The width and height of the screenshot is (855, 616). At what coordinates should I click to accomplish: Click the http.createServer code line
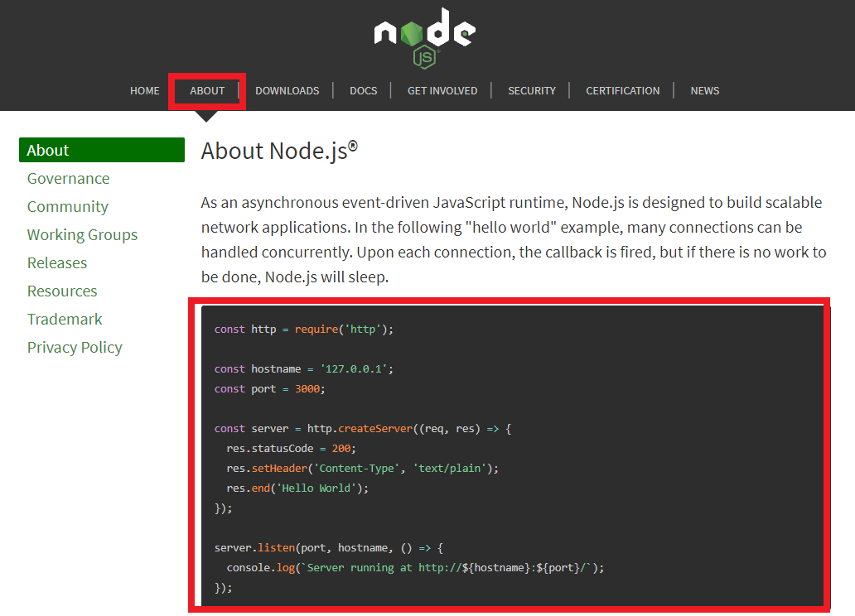[x=363, y=429]
